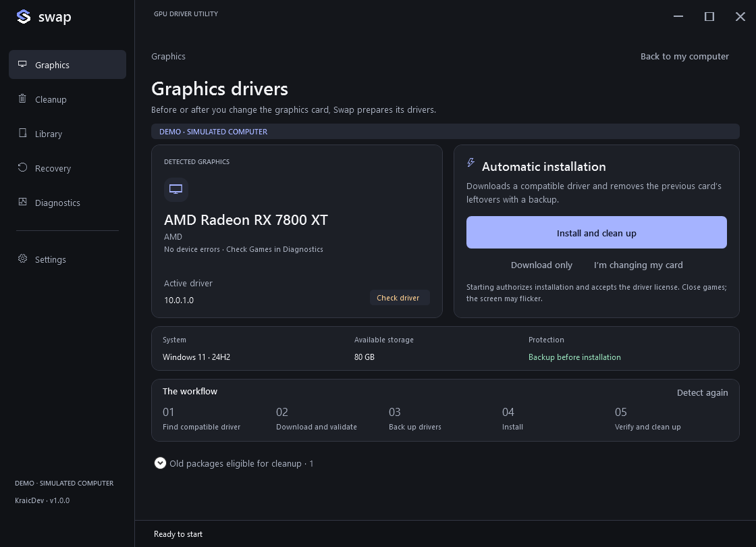756x547 pixels.
Task: Switch to the Diagnostics section
Action: tap(67, 203)
